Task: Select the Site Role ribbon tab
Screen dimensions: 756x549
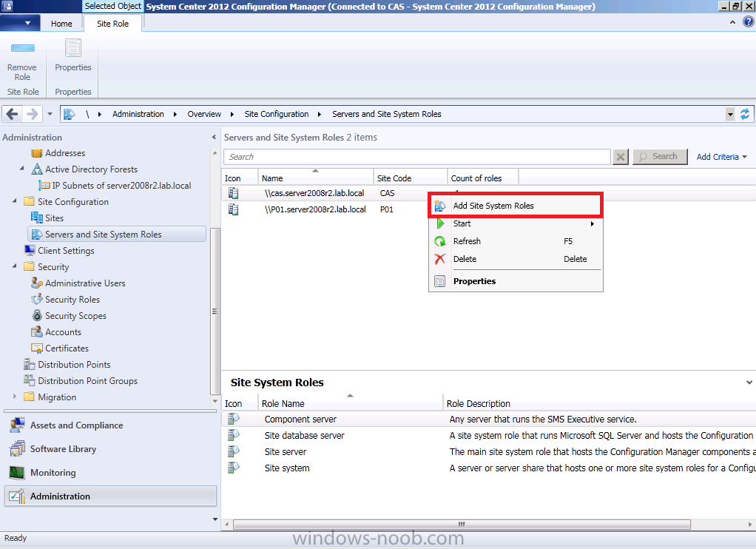Action: pos(113,24)
